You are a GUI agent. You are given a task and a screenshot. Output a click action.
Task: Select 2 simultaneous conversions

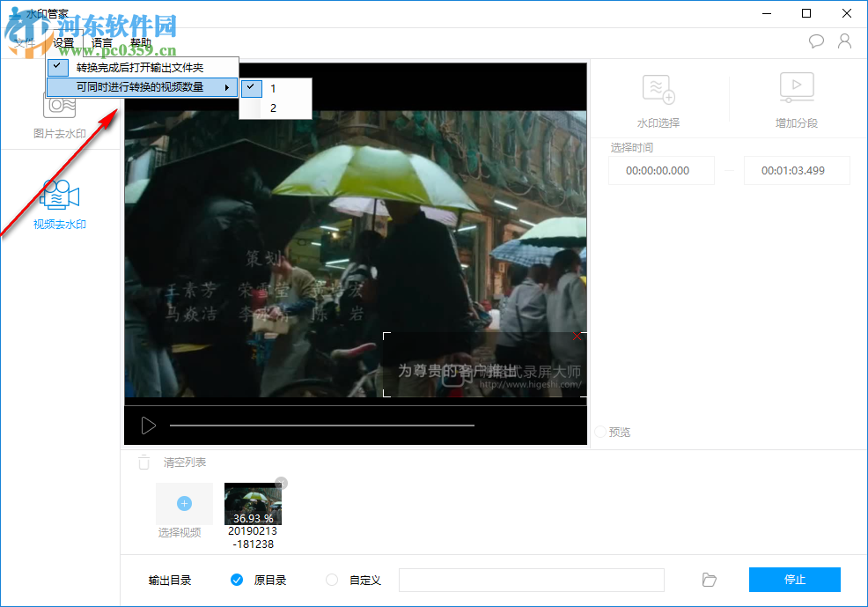click(x=276, y=107)
